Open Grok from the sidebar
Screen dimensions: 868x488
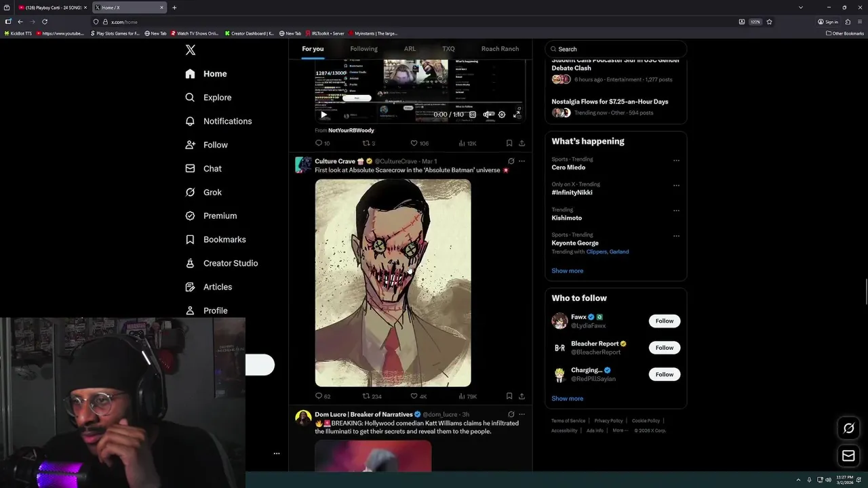point(203,192)
